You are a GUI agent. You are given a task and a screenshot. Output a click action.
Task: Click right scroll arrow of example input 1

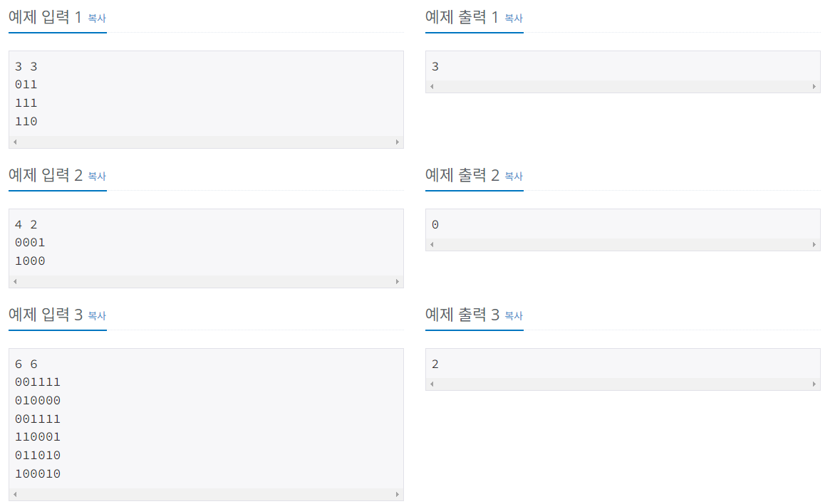(x=398, y=142)
